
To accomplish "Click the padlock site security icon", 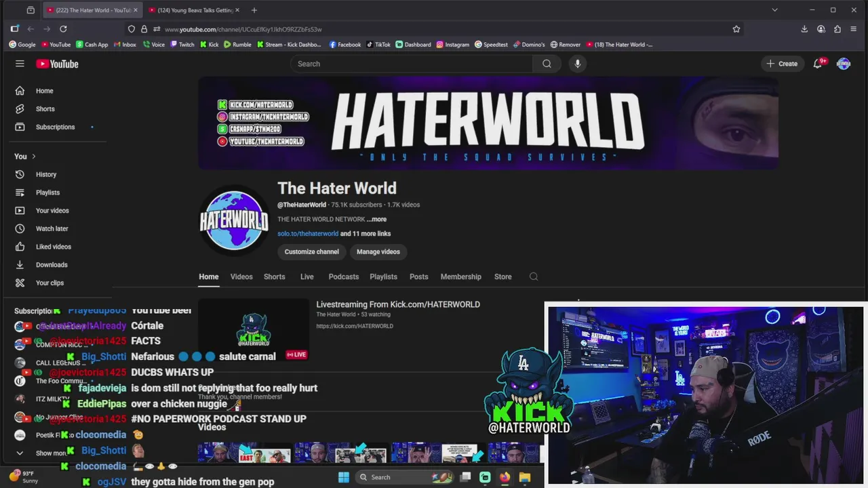I will pyautogui.click(x=144, y=29).
